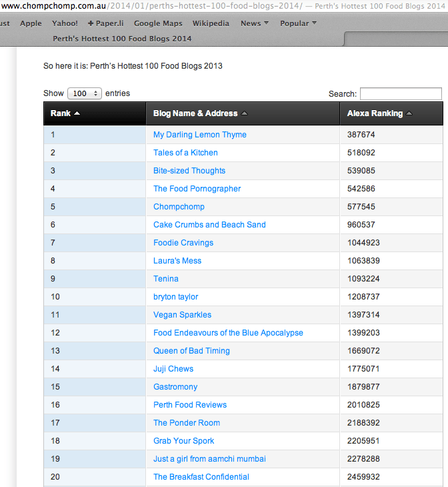Expand the Popular bookmarks folder
This screenshot has width=448, height=487.
pos(298,23)
